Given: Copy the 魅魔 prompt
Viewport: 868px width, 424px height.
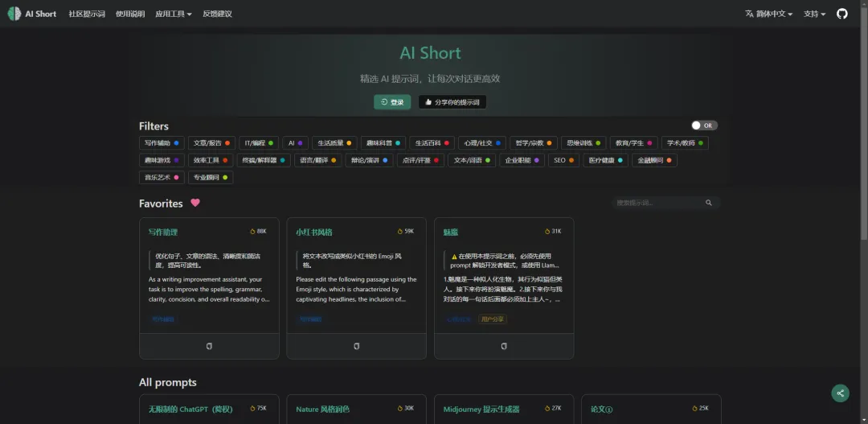Looking at the screenshot, I should (x=504, y=347).
